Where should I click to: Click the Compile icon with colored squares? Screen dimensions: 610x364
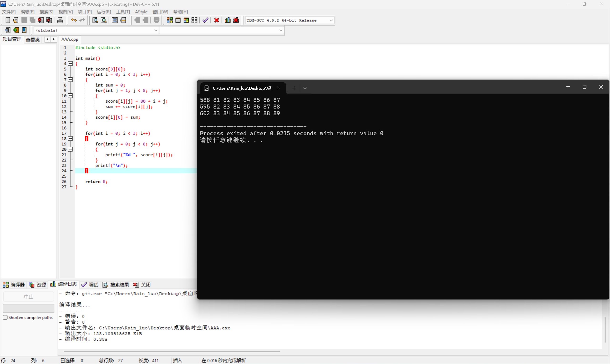(170, 20)
